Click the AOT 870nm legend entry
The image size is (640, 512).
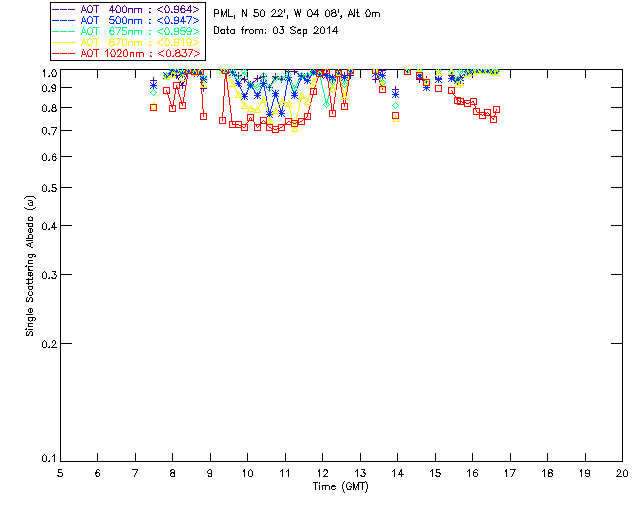coord(126,42)
